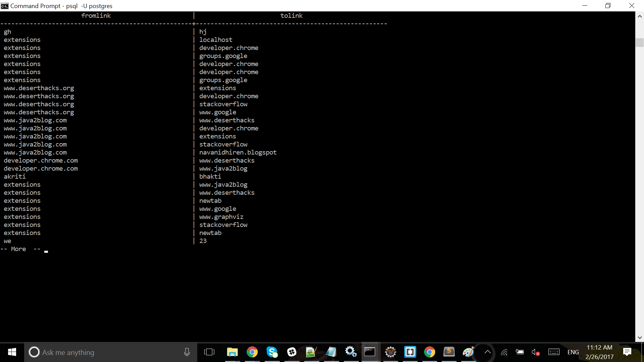The width and height of the screenshot is (644, 362).
Task: Open the ENG language switcher
Action: click(x=573, y=352)
